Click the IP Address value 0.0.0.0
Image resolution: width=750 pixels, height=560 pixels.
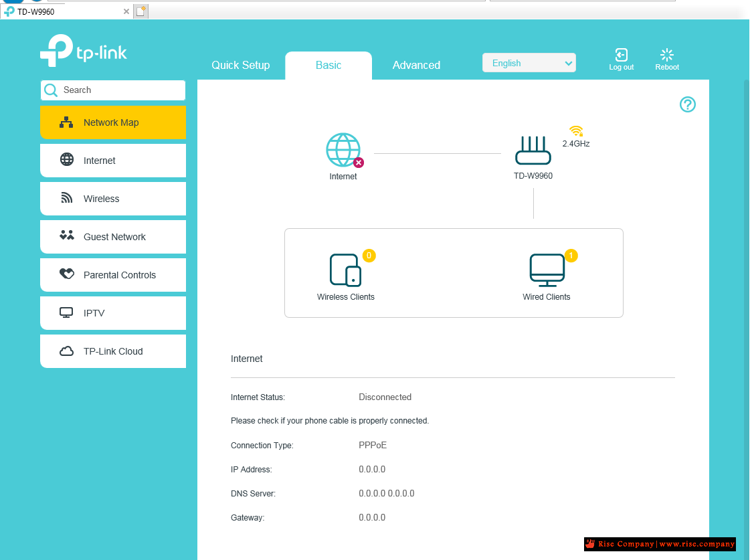click(372, 469)
